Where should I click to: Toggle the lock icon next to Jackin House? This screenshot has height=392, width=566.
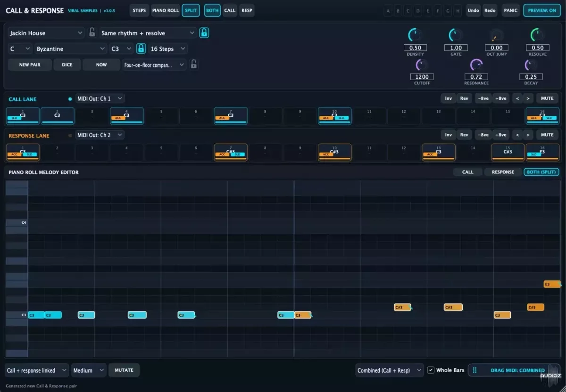(x=92, y=33)
